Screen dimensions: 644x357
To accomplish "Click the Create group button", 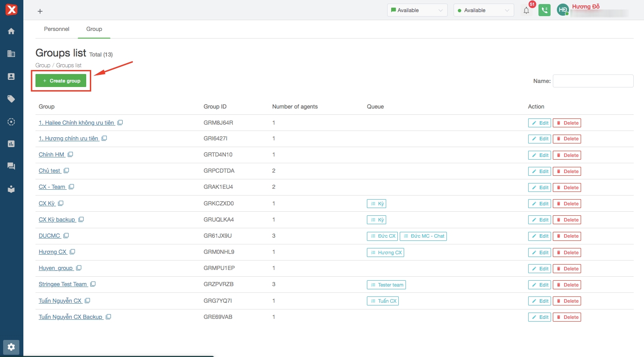I will pyautogui.click(x=61, y=81).
